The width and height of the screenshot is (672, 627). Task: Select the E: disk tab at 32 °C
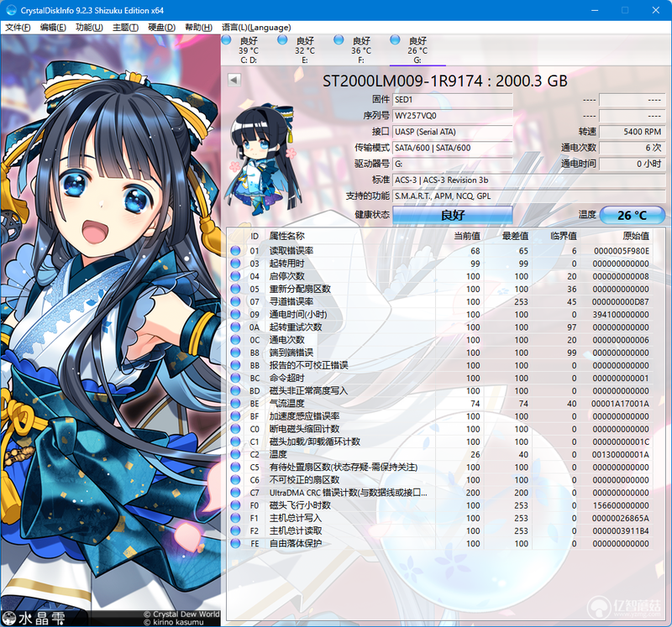tap(305, 50)
